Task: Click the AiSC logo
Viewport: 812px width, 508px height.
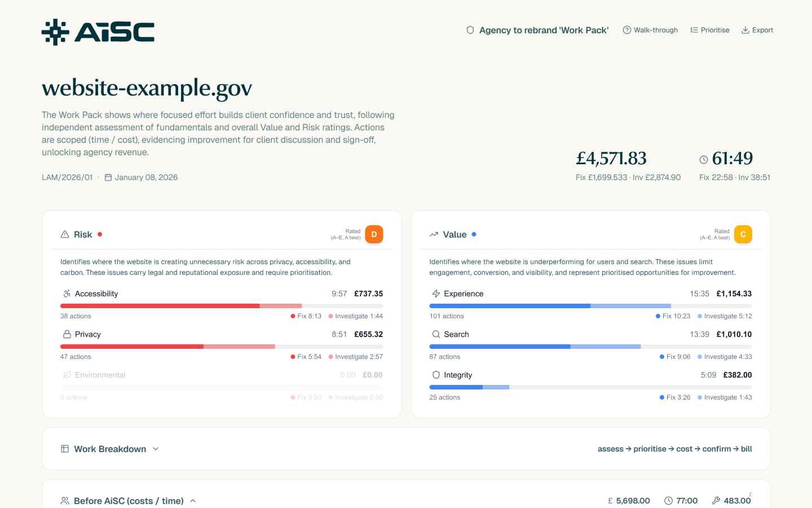Action: click(98, 31)
